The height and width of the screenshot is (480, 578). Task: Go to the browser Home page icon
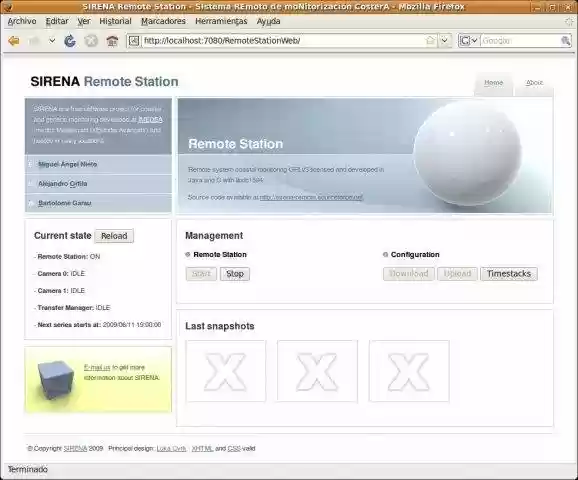point(112,41)
